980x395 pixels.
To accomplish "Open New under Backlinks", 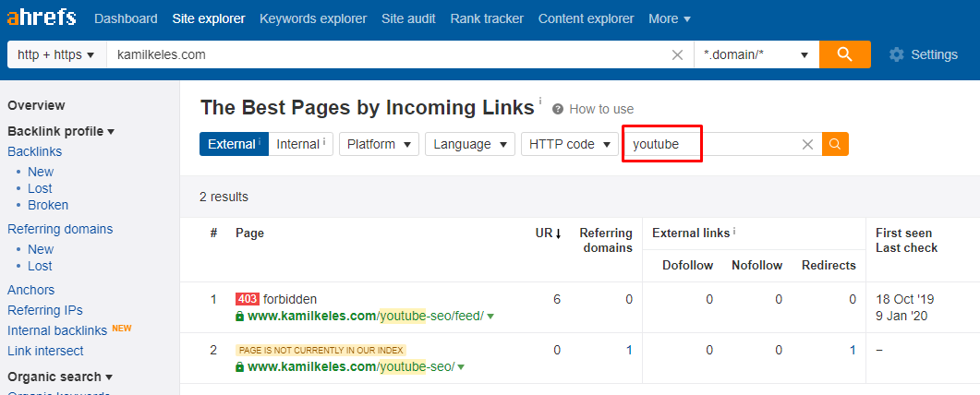I will pyautogui.click(x=41, y=172).
